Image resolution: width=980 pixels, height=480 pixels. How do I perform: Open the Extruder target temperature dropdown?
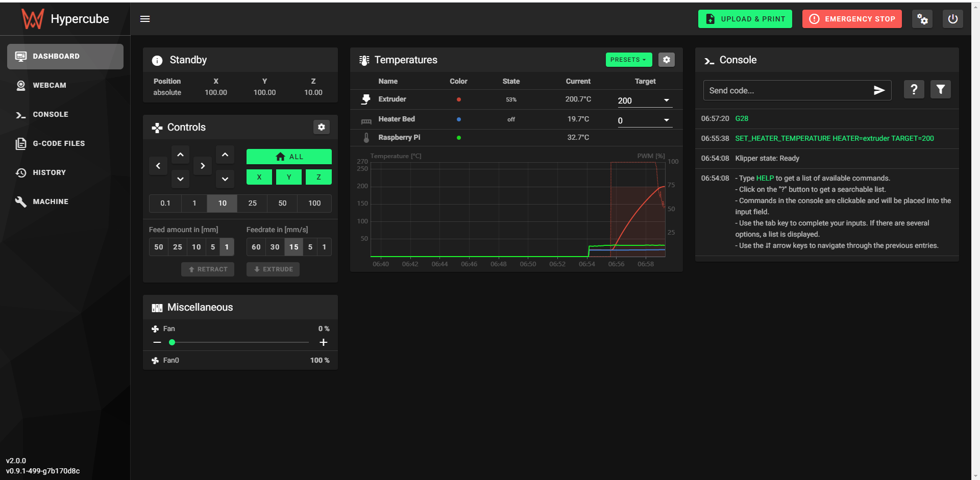click(666, 100)
